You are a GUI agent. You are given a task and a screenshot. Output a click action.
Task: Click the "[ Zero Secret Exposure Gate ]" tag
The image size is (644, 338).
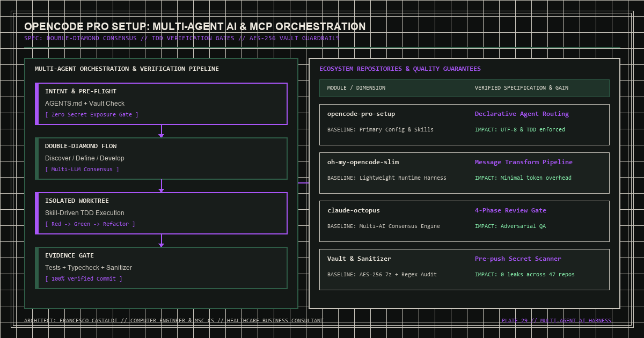tap(92, 115)
